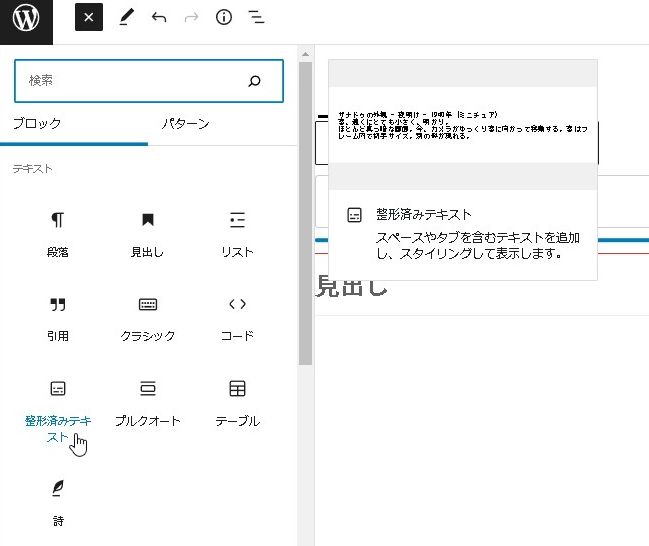Insert a リスト list block
This screenshot has height=546, width=649.
click(237, 233)
